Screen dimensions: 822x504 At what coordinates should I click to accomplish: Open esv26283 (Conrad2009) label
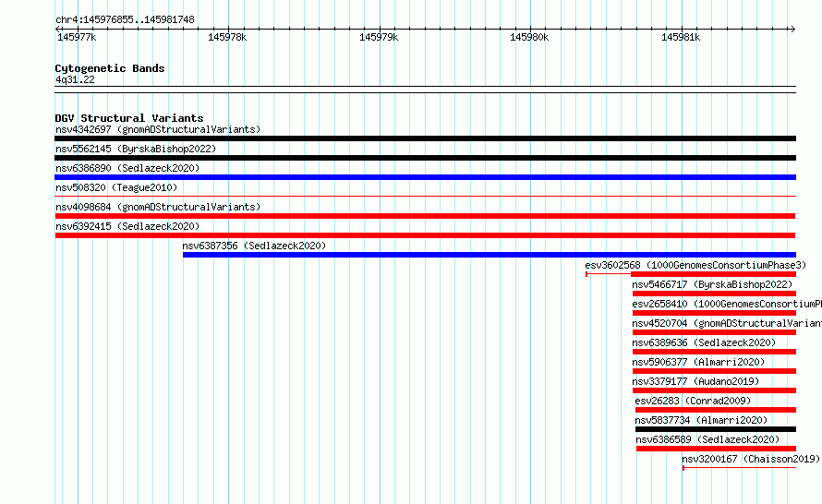(693, 401)
